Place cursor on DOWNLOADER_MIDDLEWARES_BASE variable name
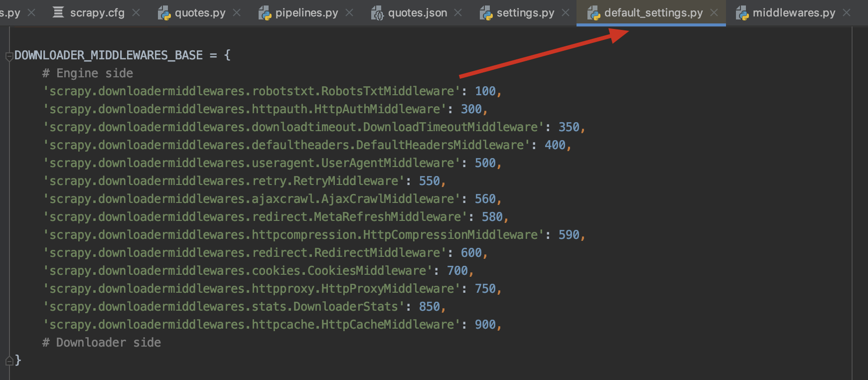Image resolution: width=868 pixels, height=380 pixels. (109, 55)
